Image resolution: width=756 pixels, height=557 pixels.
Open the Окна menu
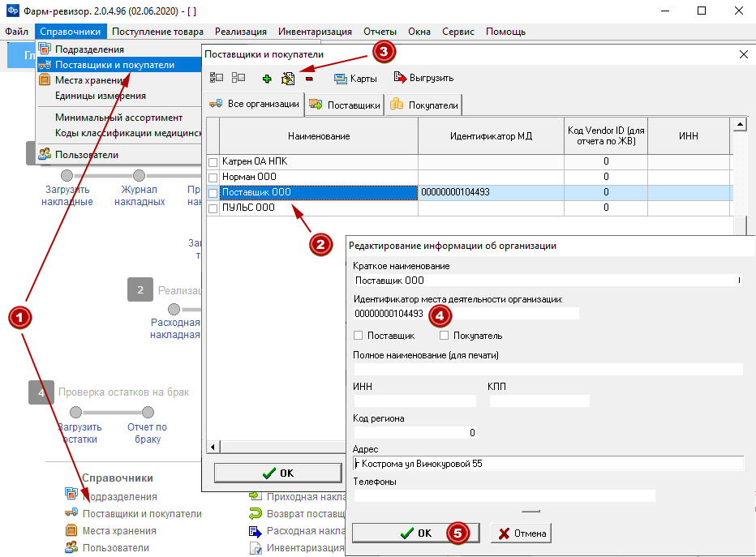[419, 32]
